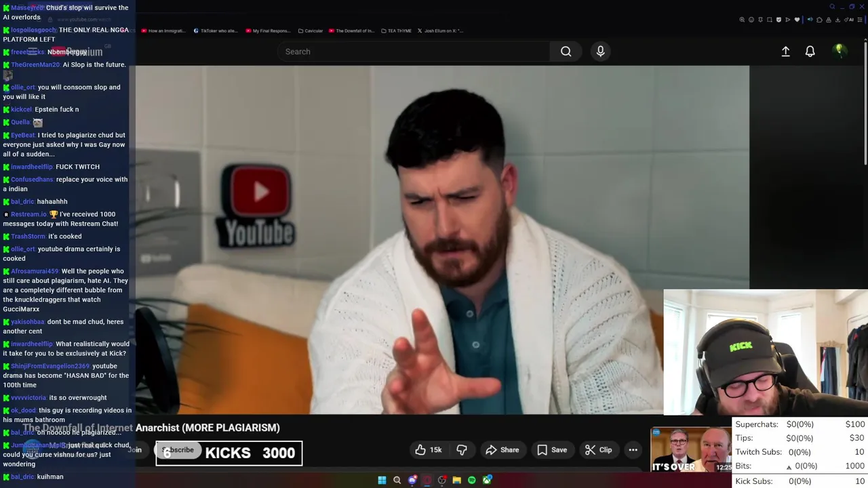
Task: Open Windows taskbar search
Action: click(397, 481)
